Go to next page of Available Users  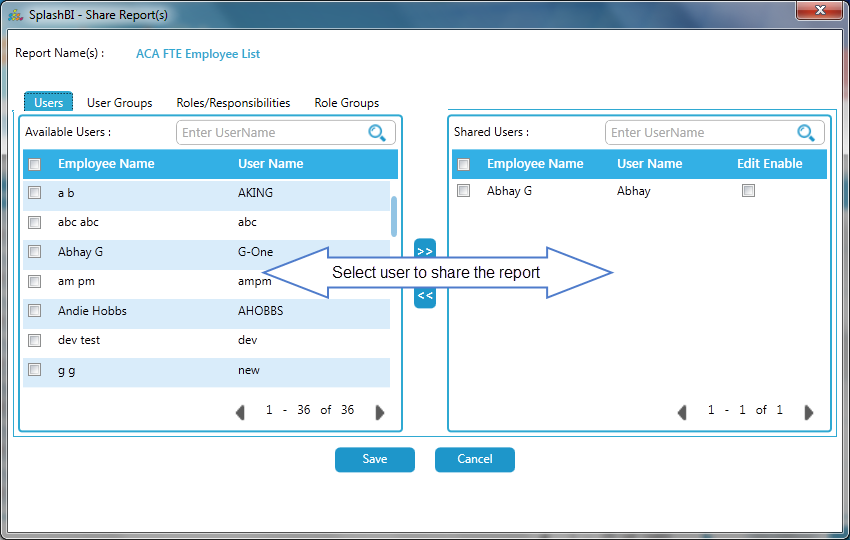[380, 412]
